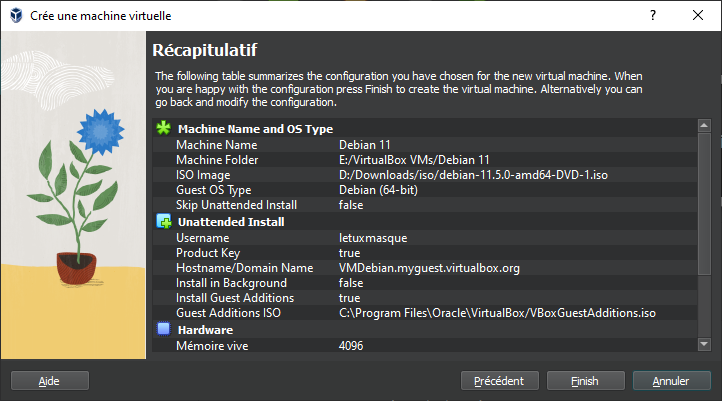Click the ISO Image row label

click(203, 175)
